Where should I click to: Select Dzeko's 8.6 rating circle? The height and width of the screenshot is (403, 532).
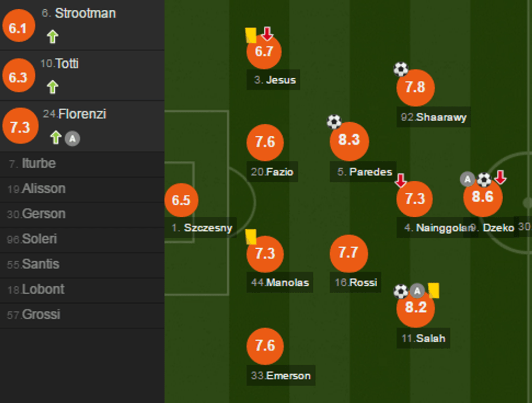click(x=483, y=197)
